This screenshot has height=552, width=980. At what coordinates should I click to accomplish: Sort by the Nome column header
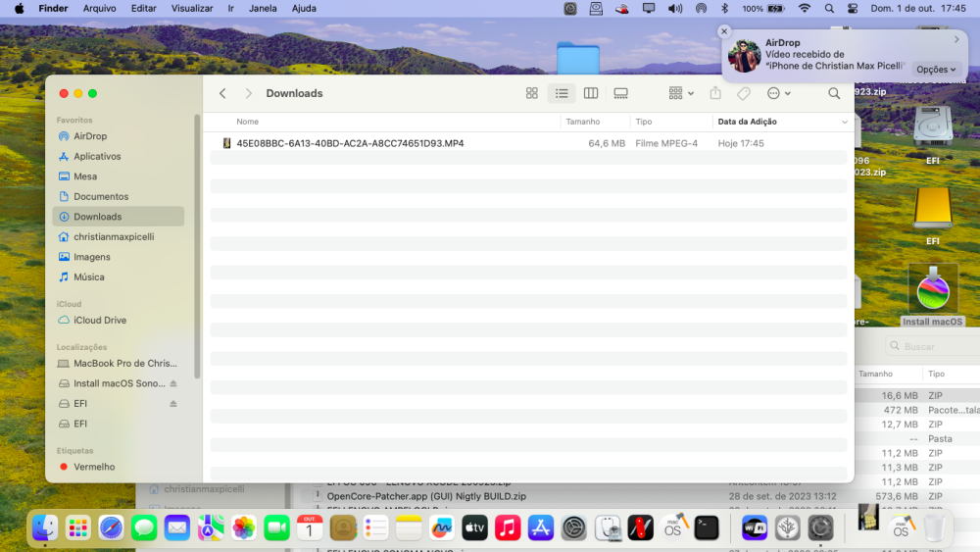coord(248,122)
